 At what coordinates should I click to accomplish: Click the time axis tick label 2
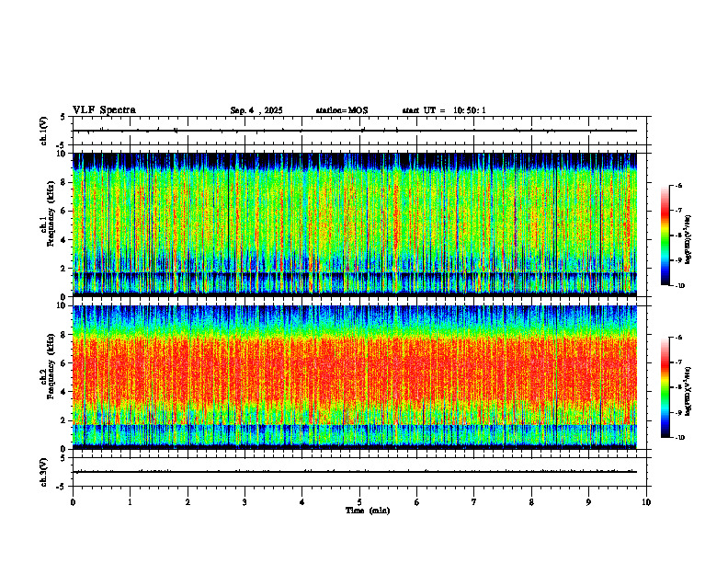point(188,502)
